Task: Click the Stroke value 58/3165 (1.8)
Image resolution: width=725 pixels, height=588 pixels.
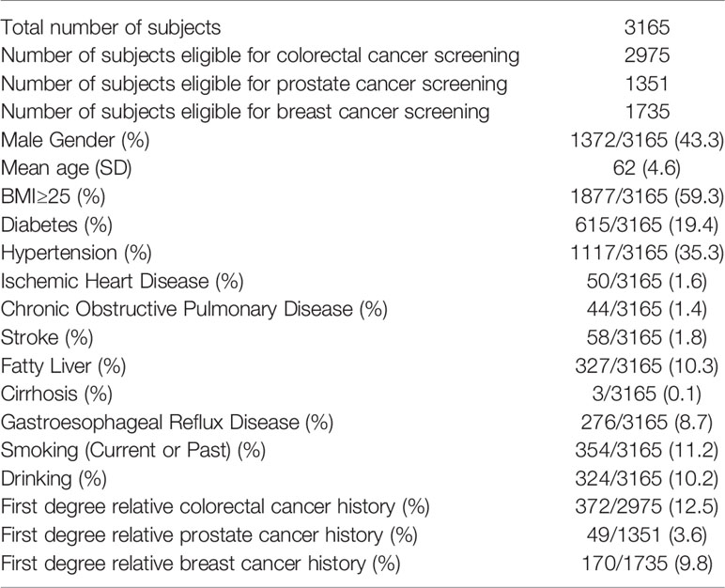Action: 647,338
